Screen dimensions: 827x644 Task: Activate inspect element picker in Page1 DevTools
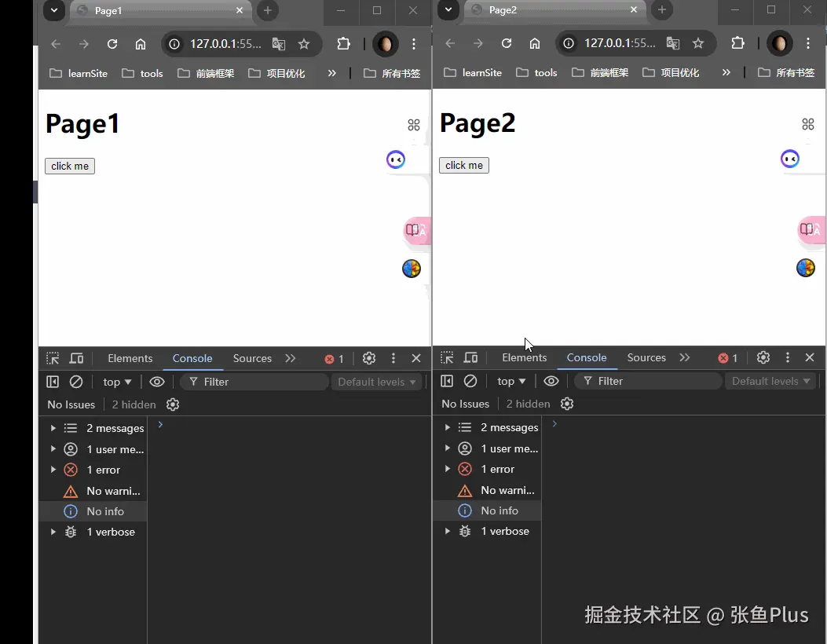[53, 359]
